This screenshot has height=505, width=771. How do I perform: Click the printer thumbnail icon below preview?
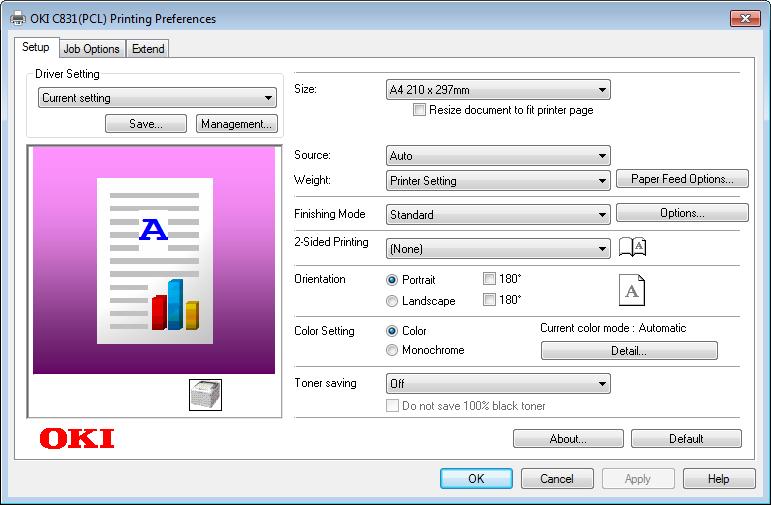click(x=206, y=394)
